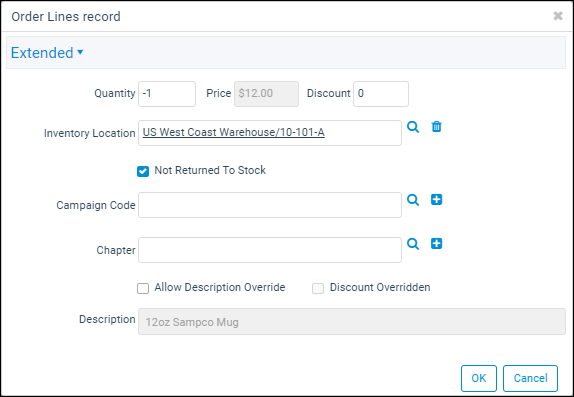Search for an Inventory Location
The image size is (574, 397).
(x=413, y=127)
